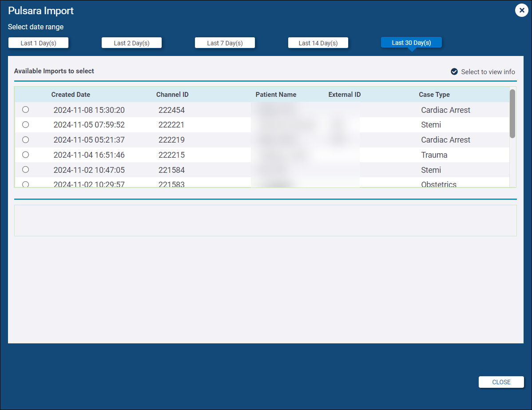Screen dimensions: 532x410
Task: Show imports from Last 14 Day(s)
Action: tap(318, 43)
